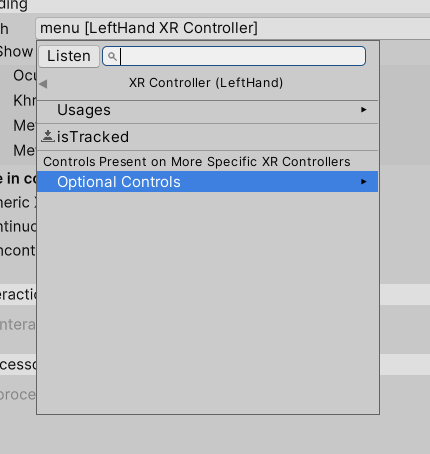Focus the control search text field

(234, 56)
